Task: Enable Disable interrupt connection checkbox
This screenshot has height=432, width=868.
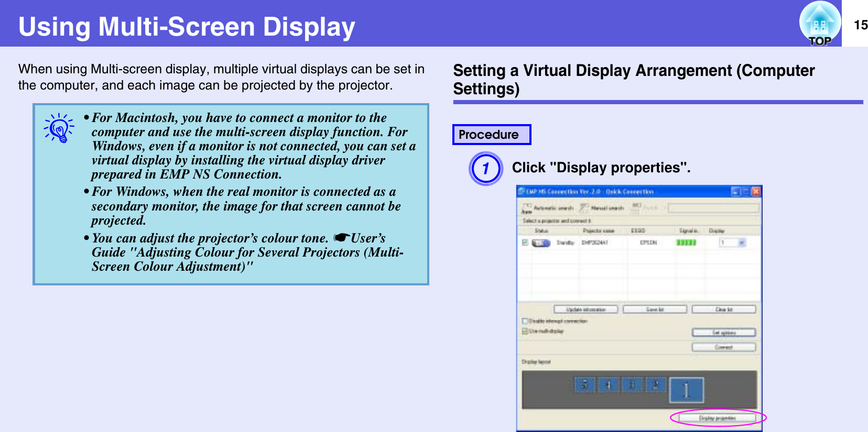Action: [525, 321]
